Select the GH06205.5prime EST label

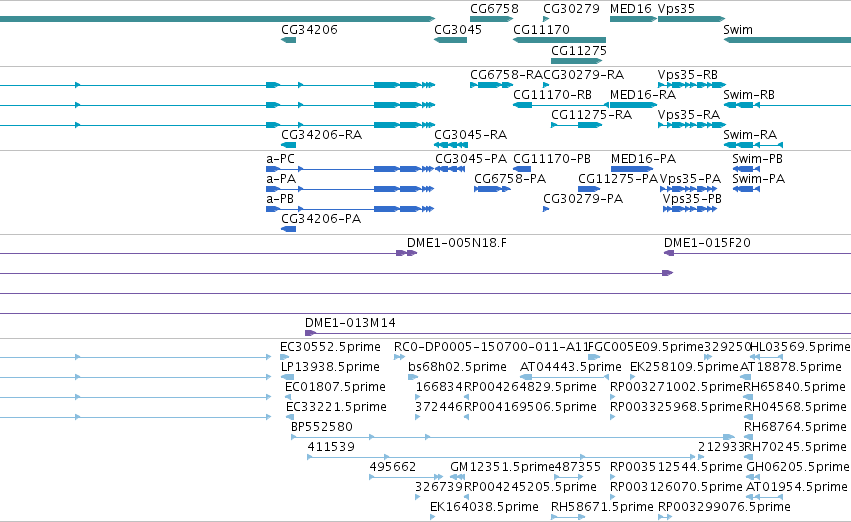click(797, 468)
